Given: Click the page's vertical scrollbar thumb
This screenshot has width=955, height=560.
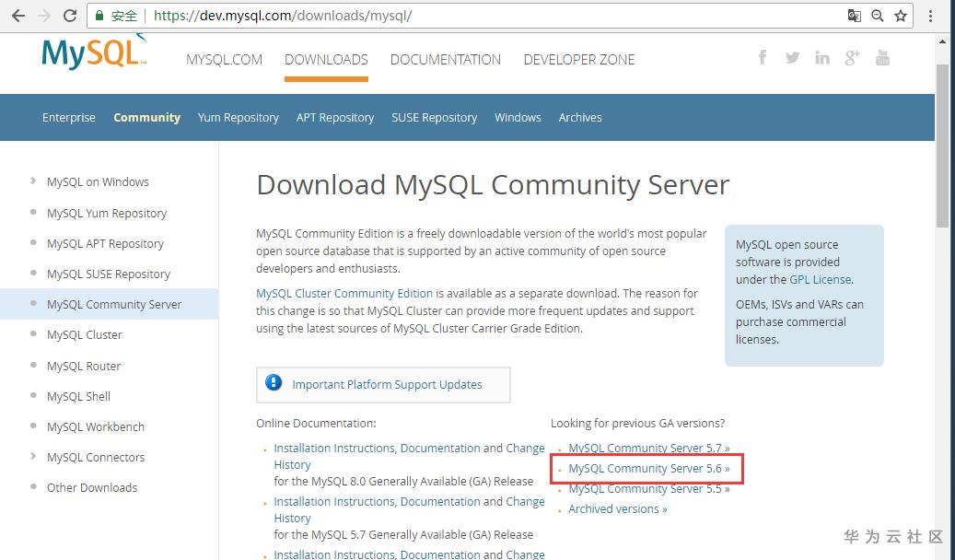Looking at the screenshot, I should point(942,147).
